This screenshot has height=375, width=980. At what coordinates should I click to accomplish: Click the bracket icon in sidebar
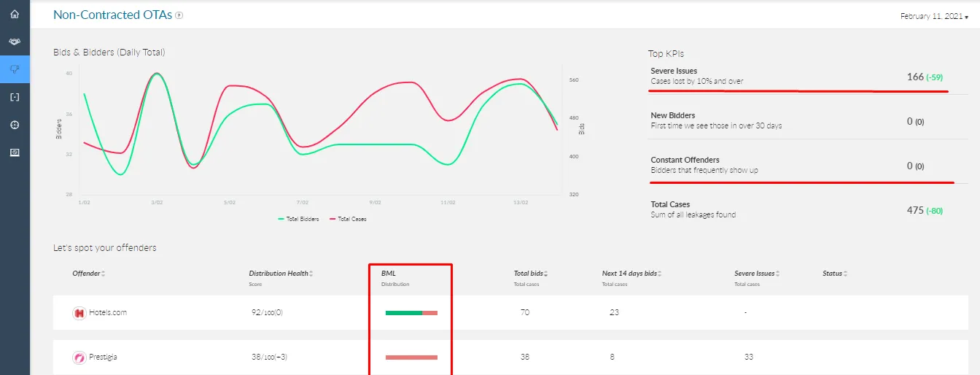[15, 97]
